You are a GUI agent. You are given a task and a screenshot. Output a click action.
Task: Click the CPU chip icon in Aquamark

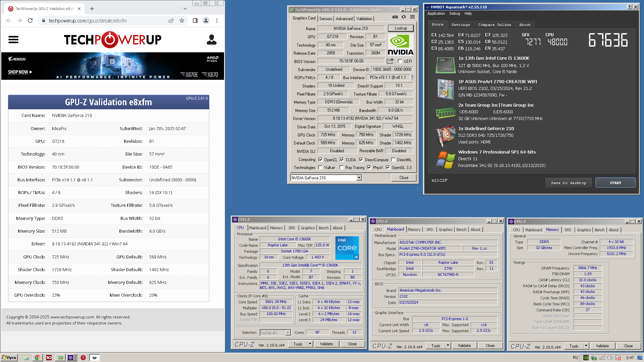click(x=445, y=65)
